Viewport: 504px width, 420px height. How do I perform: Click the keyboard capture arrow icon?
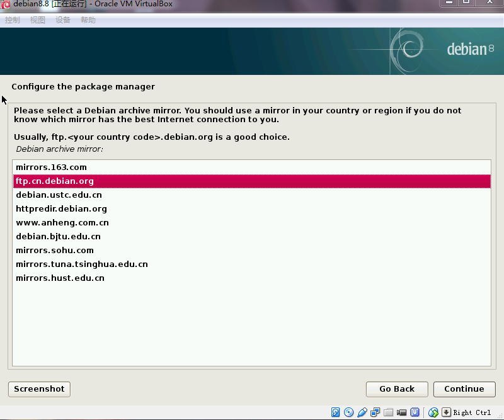446,412
